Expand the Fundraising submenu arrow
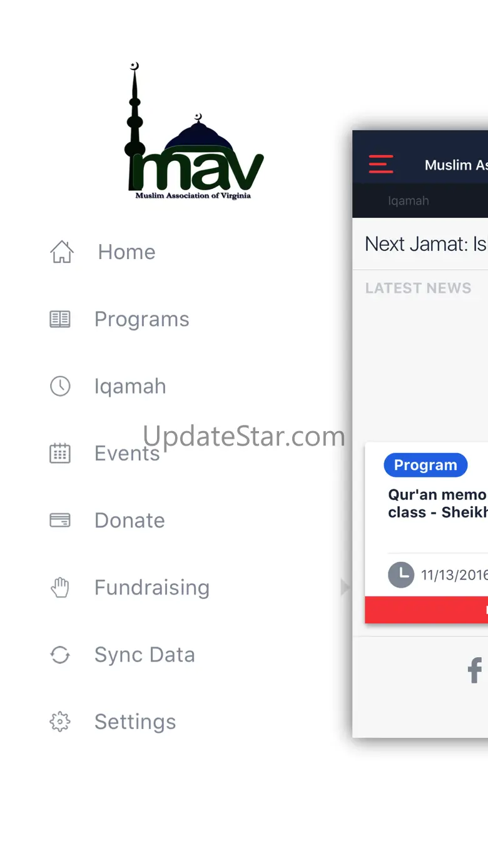The width and height of the screenshot is (488, 868). [x=345, y=587]
